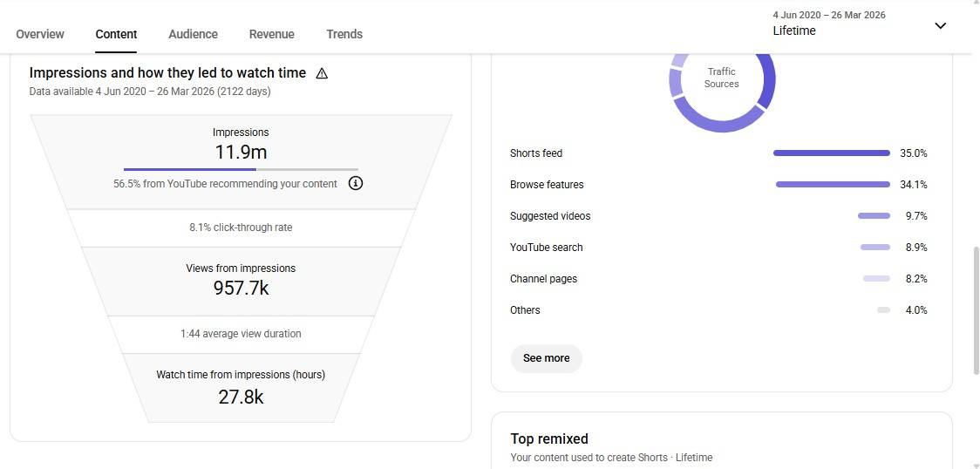Click the Content tab
This screenshot has width=980, height=469.
tap(116, 34)
